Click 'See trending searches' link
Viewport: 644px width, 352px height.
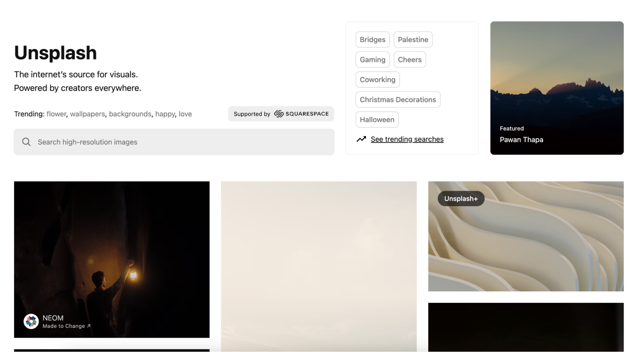(407, 139)
